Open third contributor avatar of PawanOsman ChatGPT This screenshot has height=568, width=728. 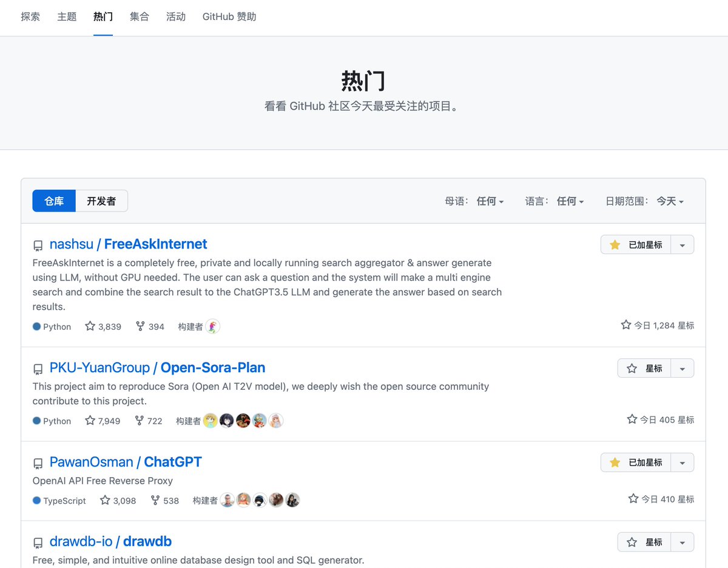(260, 500)
